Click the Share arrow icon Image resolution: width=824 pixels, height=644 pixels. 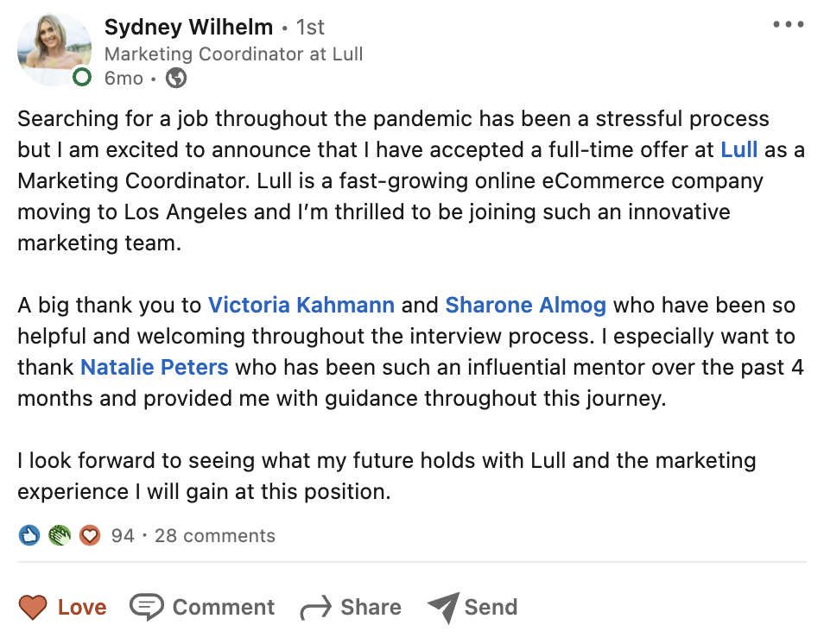318,606
